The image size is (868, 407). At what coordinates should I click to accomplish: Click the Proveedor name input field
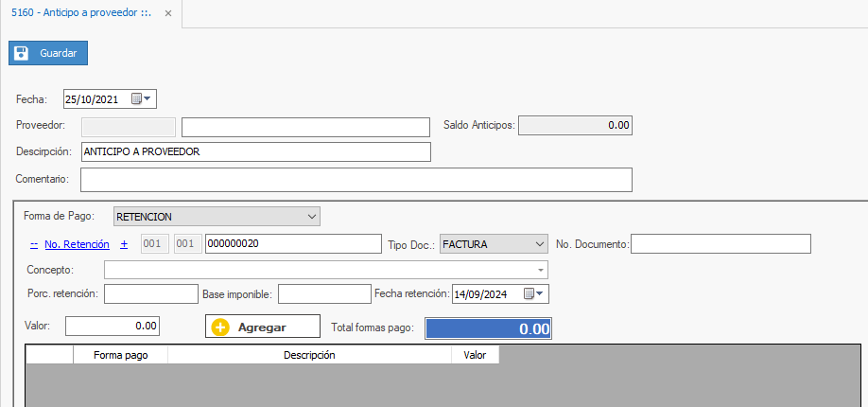coord(305,127)
